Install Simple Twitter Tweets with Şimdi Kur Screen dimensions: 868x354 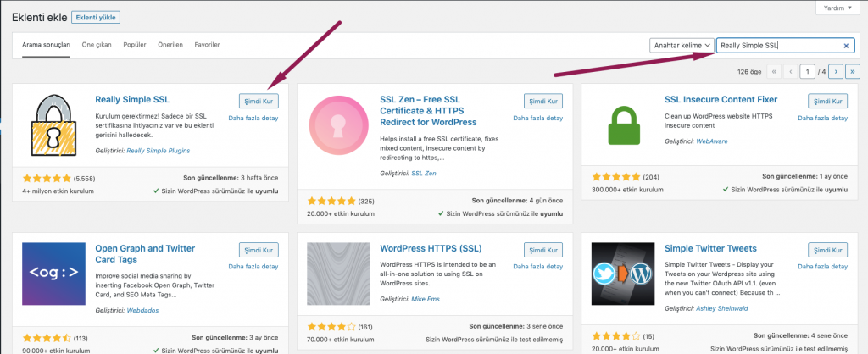pyautogui.click(x=827, y=250)
